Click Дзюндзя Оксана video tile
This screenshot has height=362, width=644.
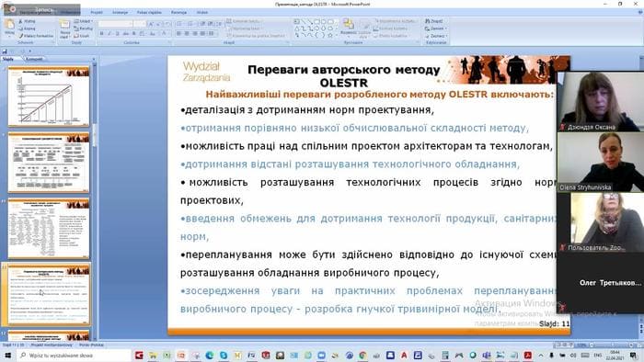600,101
